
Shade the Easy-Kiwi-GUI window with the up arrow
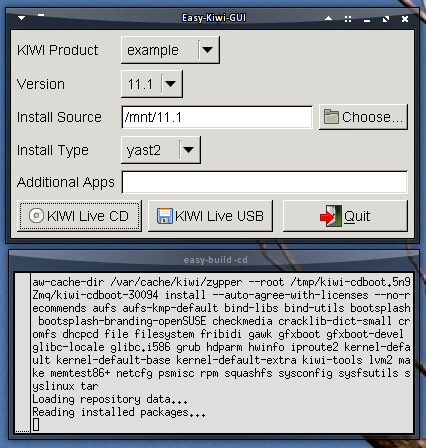pos(329,18)
